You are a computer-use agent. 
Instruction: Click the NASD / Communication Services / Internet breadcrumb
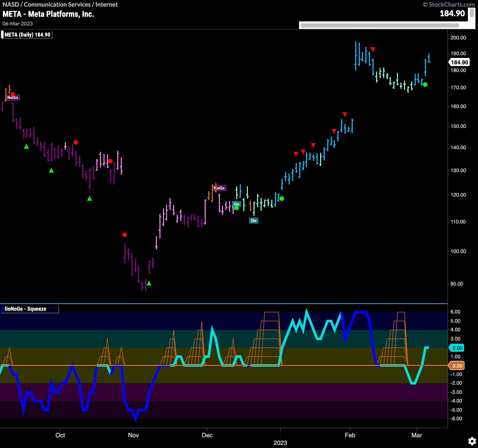coord(60,4)
